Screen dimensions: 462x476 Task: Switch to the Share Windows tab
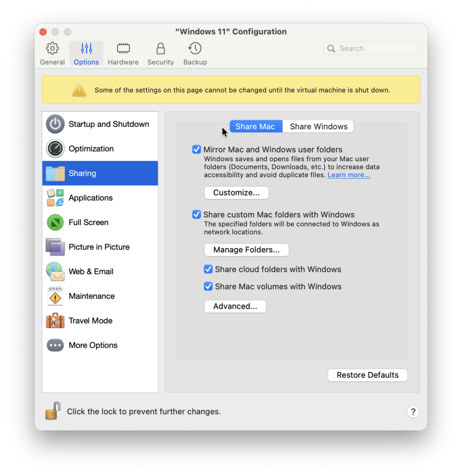click(x=318, y=126)
